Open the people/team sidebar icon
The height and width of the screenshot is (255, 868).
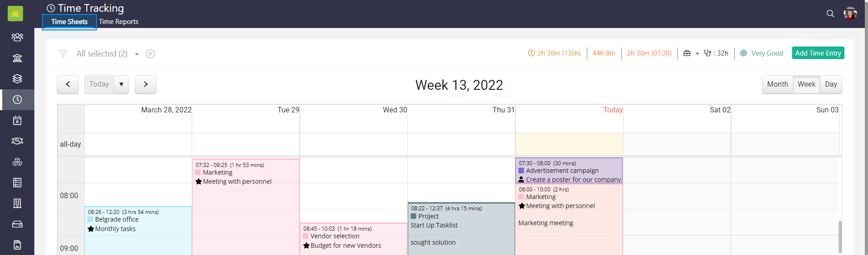(x=17, y=37)
